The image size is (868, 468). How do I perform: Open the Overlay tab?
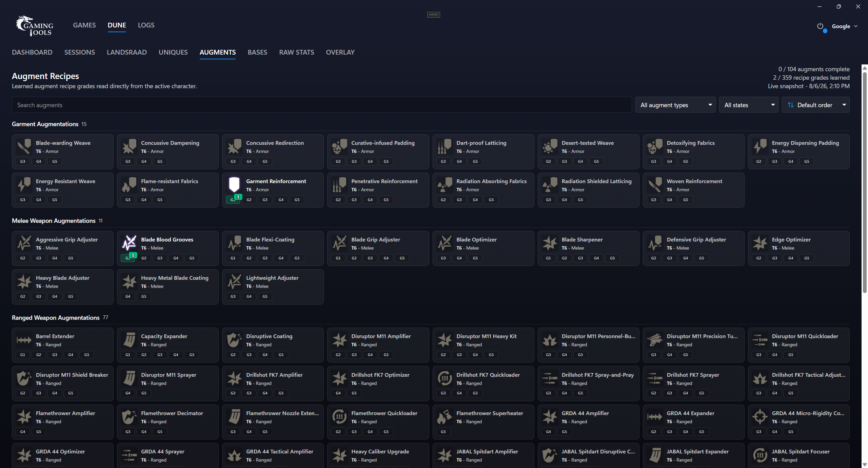point(340,52)
